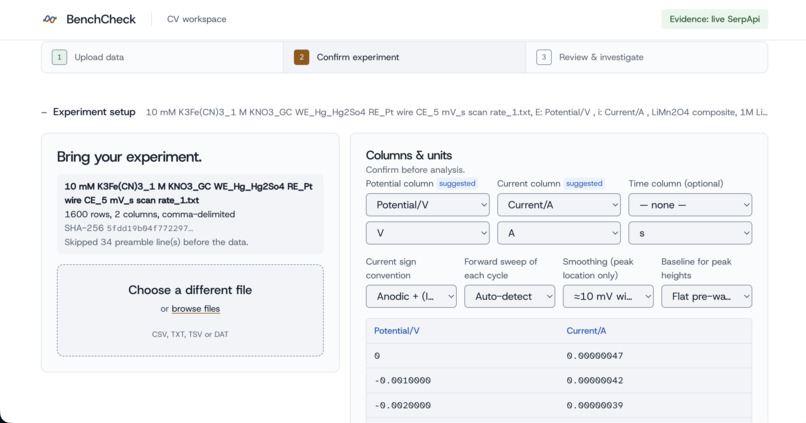
Task: Click the BenchCheck logo icon
Action: (x=50, y=19)
